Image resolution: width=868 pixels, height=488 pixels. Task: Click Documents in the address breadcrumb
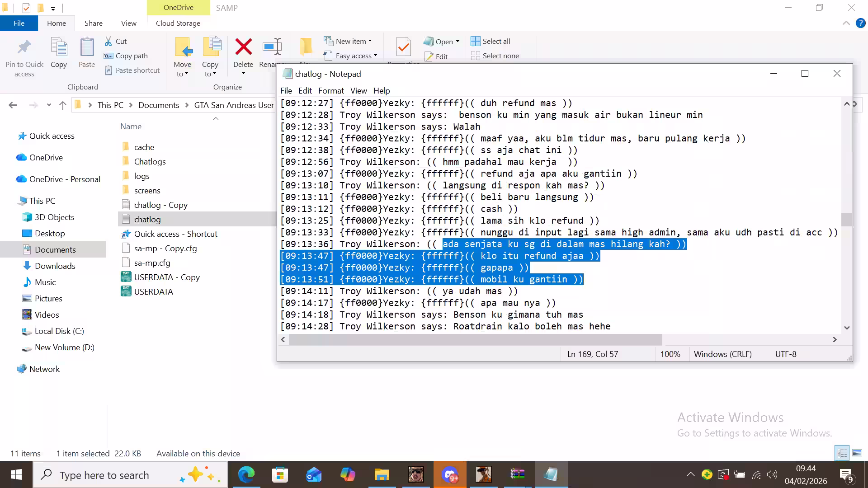click(x=159, y=105)
